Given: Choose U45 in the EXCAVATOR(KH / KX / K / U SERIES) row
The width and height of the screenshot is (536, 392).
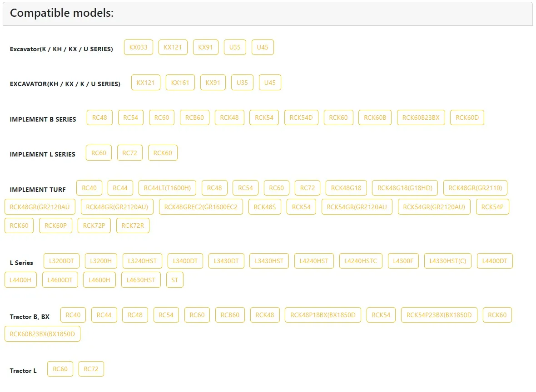Looking at the screenshot, I should [x=270, y=82].
